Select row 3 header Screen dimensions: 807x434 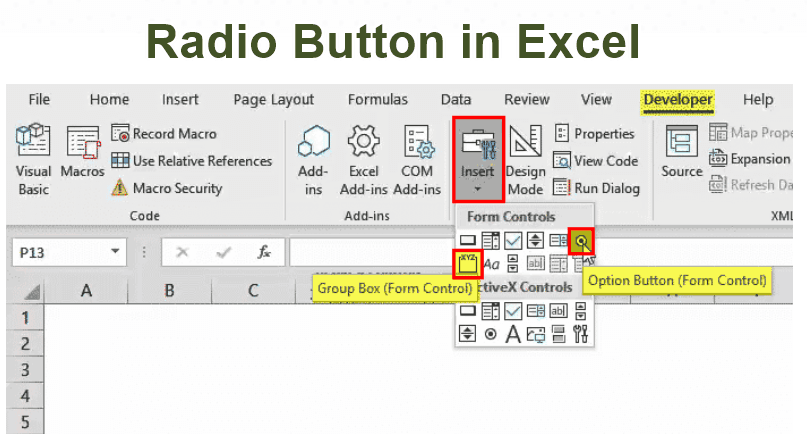click(x=25, y=369)
